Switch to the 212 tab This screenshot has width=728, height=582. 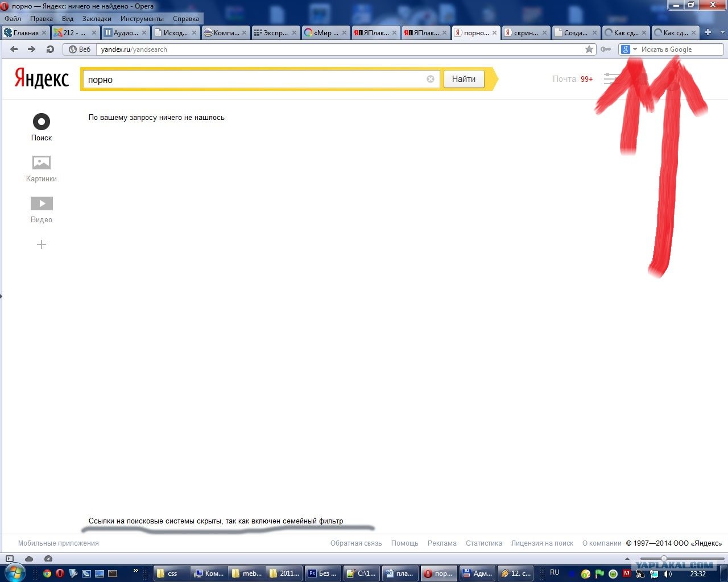(76, 32)
